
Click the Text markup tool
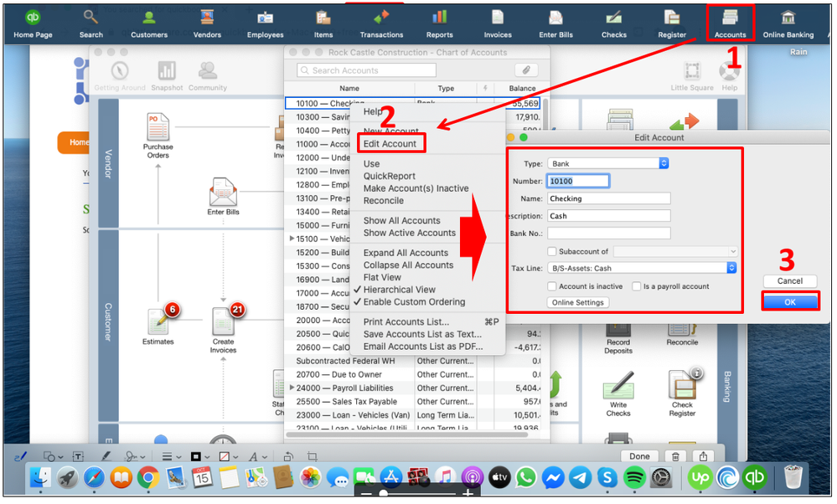pyautogui.click(x=78, y=456)
